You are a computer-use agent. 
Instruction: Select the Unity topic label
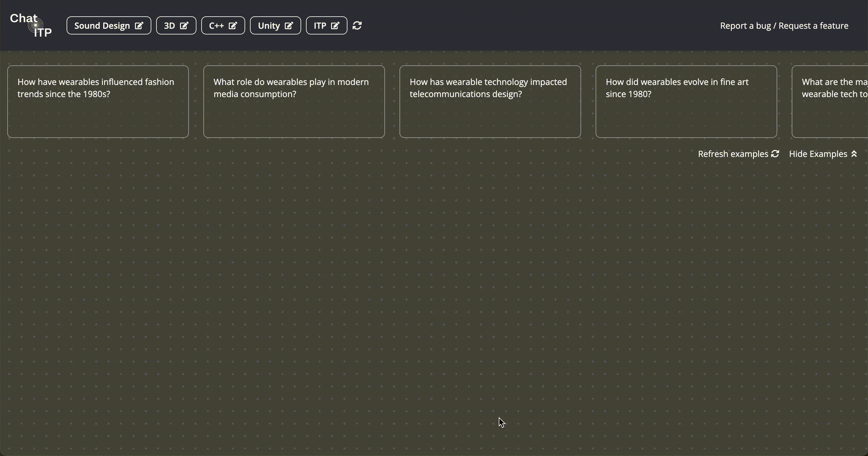[269, 26]
